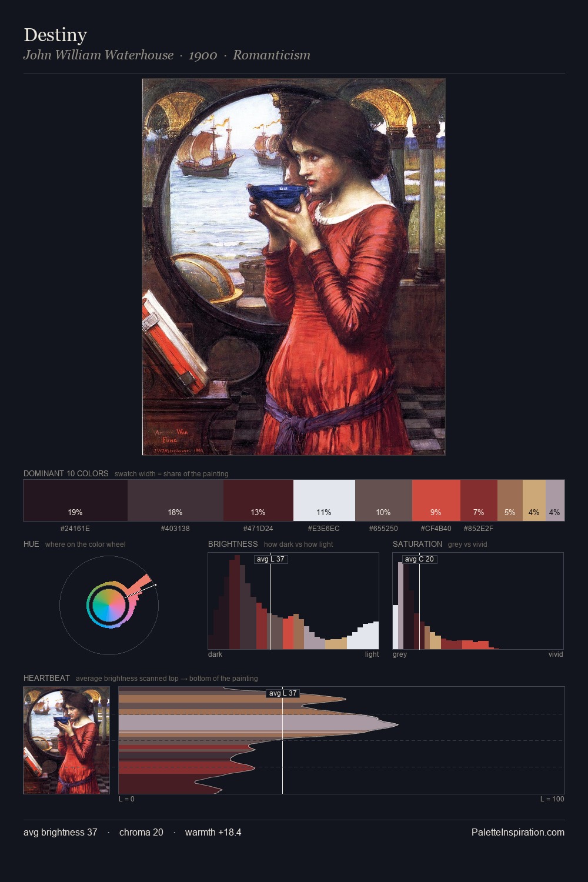Click the "how dark vs how light" caption

[298, 544]
